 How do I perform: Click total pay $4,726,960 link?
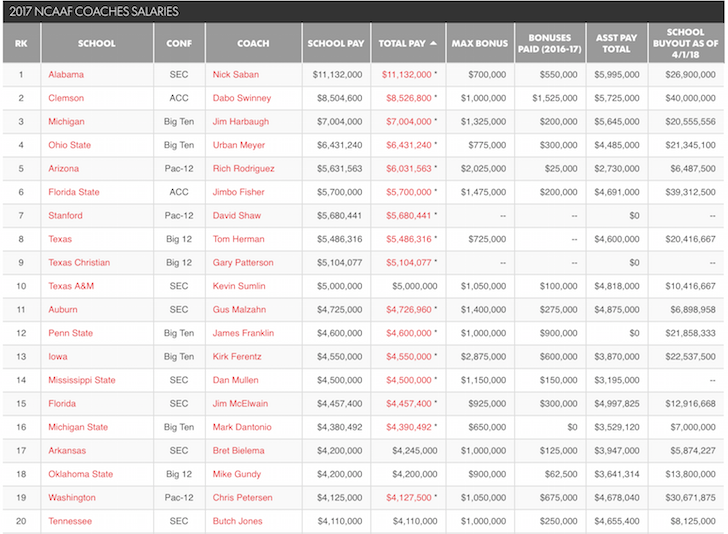click(409, 309)
